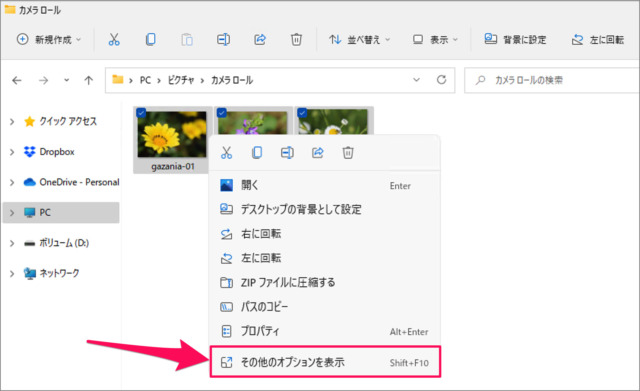Viewport: 640px width, 391px height.
Task: Open 新規作成 menu in toolbar
Action: pyautogui.click(x=49, y=40)
